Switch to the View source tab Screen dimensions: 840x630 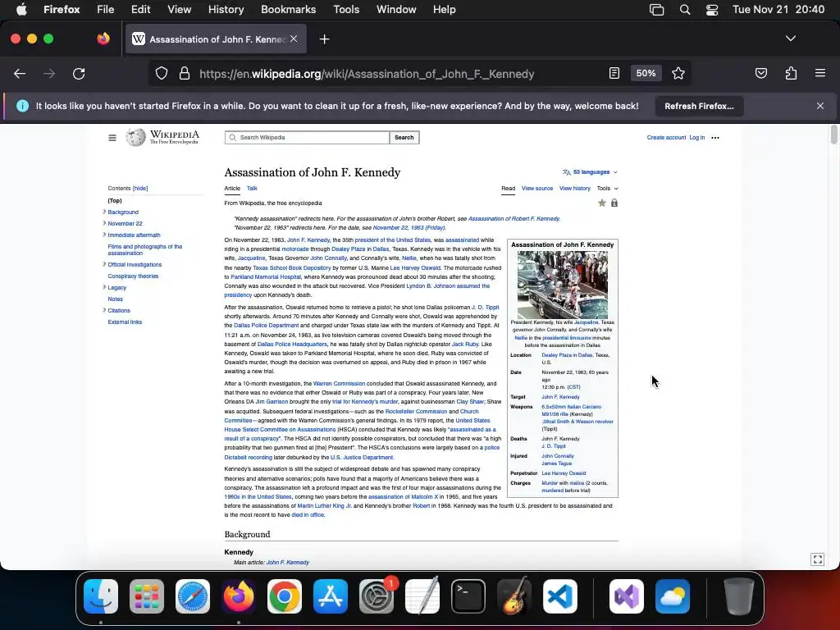pos(536,189)
